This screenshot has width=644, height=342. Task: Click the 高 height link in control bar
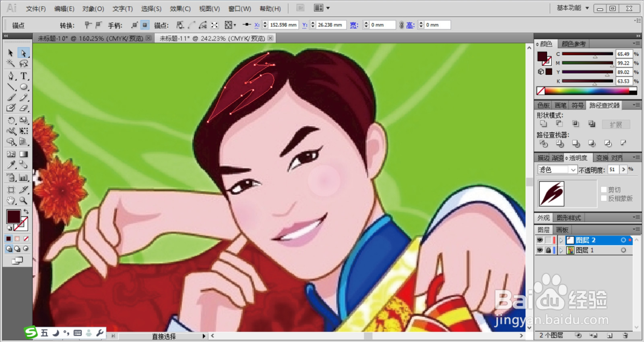click(x=410, y=25)
